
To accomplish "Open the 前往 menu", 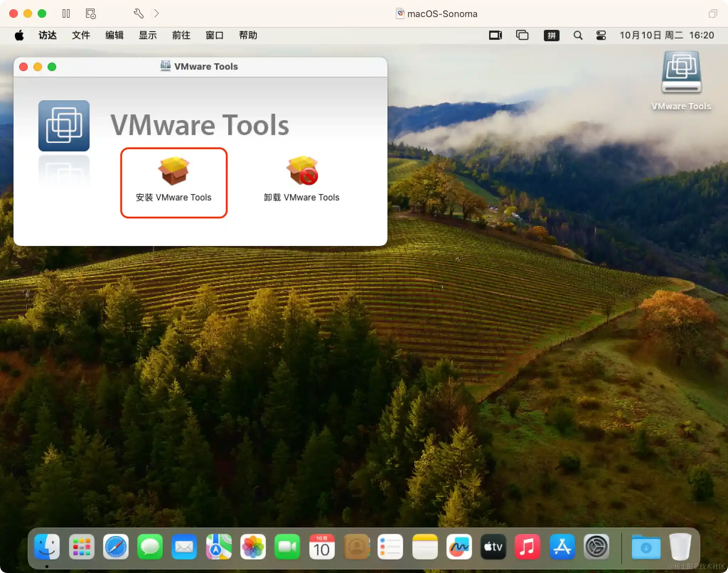I will point(181,35).
